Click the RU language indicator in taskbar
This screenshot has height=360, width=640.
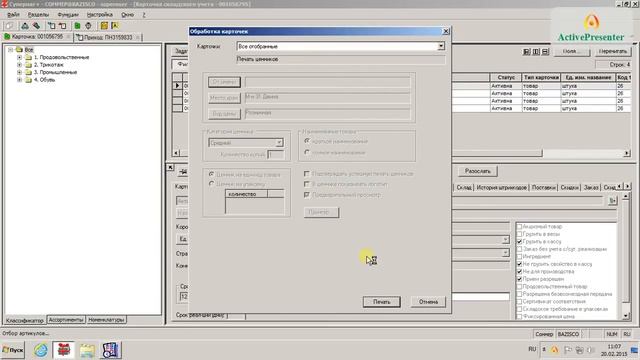[532, 349]
